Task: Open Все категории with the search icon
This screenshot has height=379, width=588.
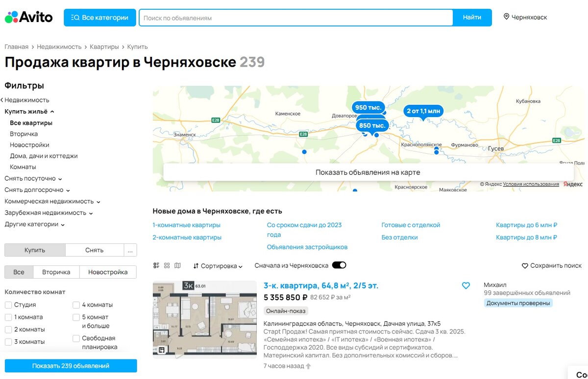Action: tap(100, 17)
